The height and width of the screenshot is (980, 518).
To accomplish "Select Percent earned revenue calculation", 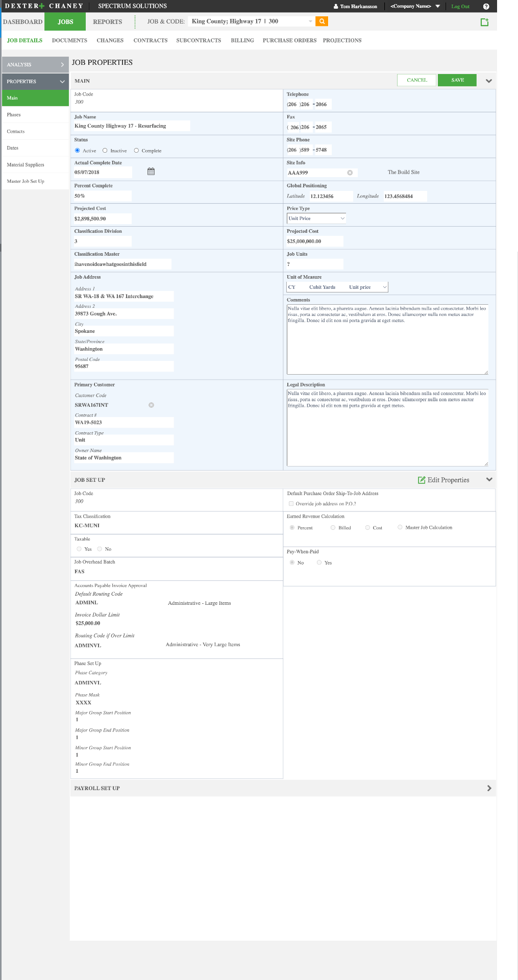I will click(x=292, y=527).
